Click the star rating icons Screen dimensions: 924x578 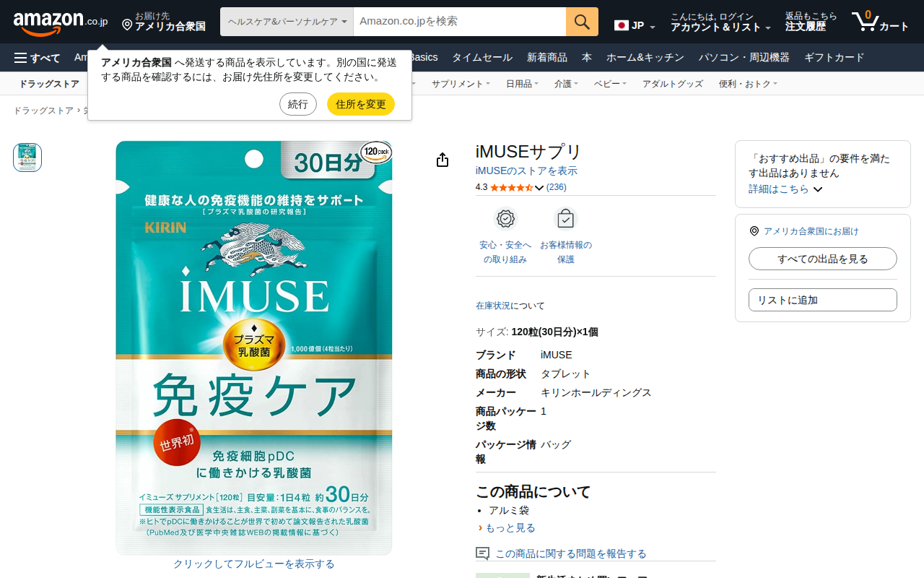[x=511, y=187]
